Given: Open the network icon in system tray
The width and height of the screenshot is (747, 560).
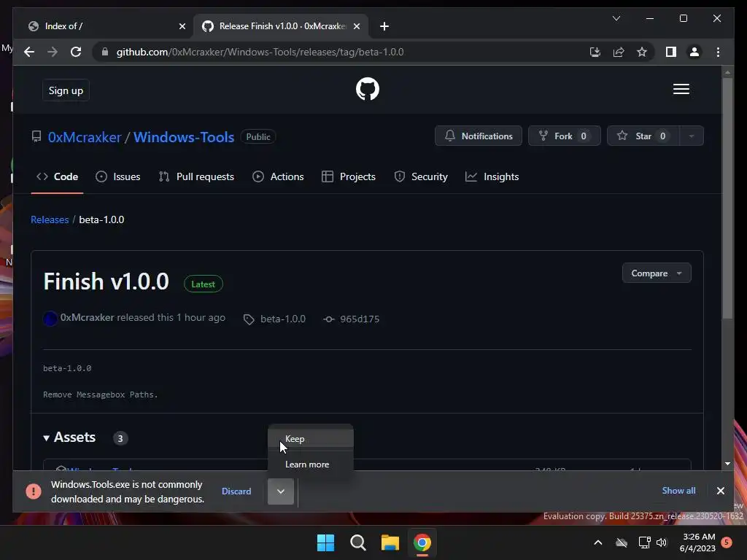Looking at the screenshot, I should point(645,542).
